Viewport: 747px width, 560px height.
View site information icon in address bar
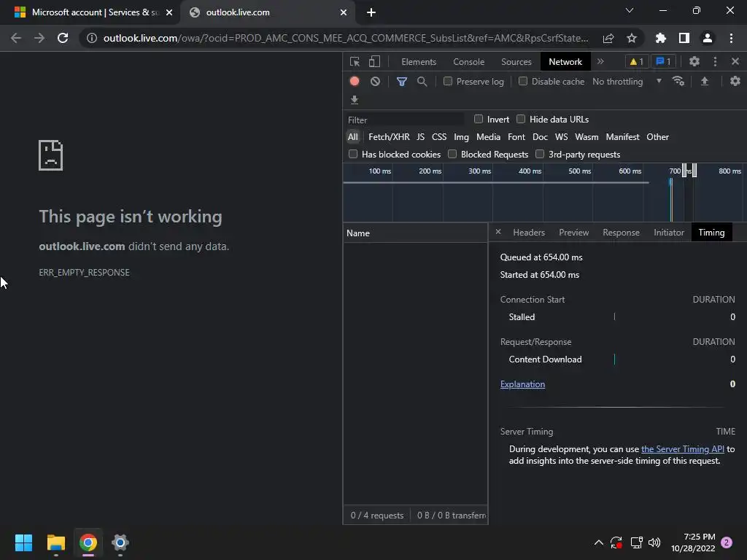(x=91, y=38)
